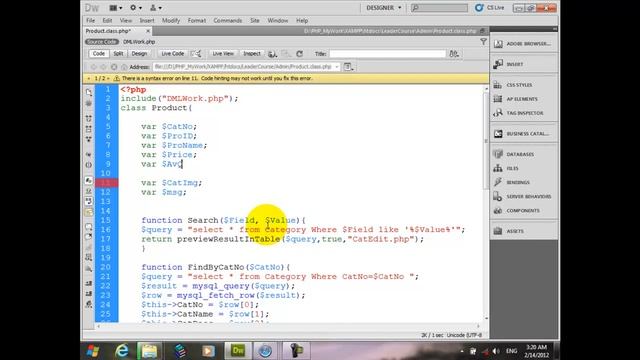This screenshot has width=640, height=360.
Task: Open the Layout dropdown in application bar
Action: coord(116,8)
